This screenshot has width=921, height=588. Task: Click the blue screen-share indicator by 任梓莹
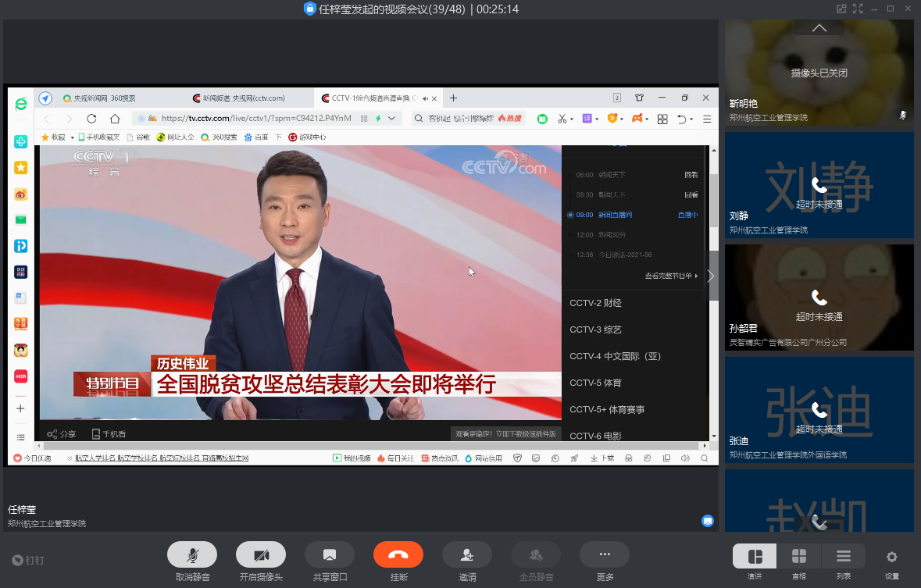point(708,520)
